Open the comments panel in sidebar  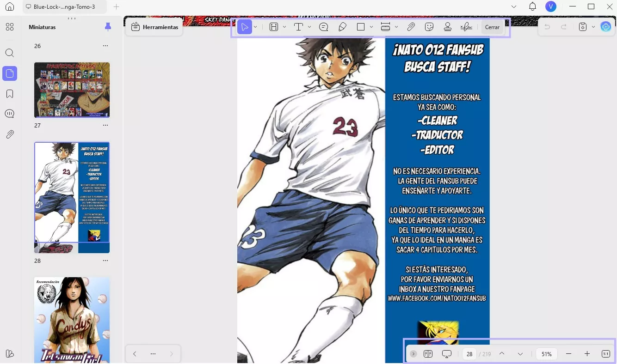[10, 114]
